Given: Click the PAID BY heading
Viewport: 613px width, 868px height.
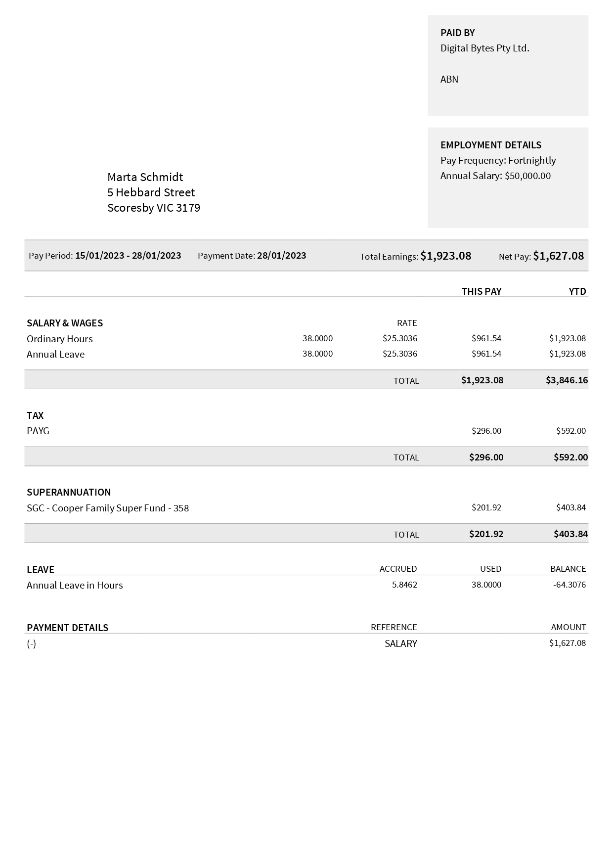Looking at the screenshot, I should [457, 33].
